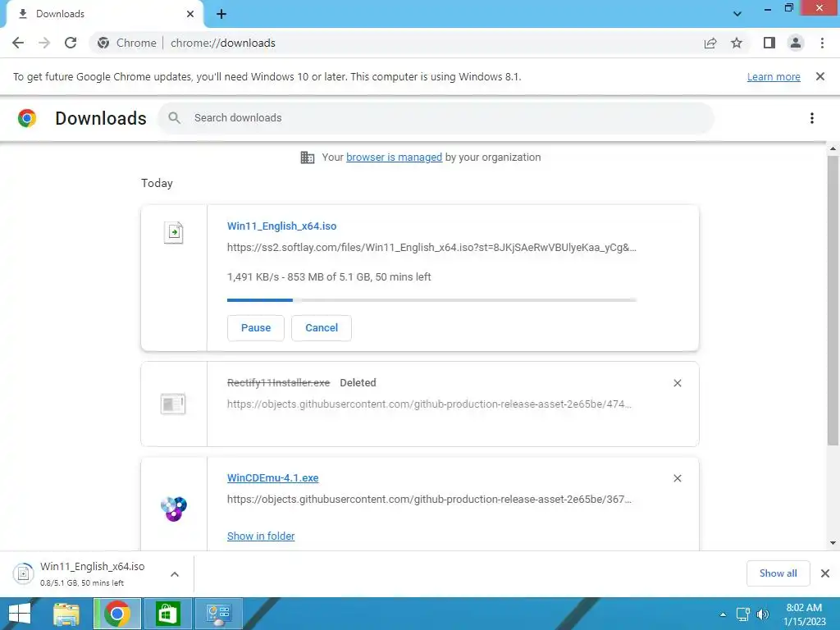The width and height of the screenshot is (840, 630).
Task: Click the vertical scrollbar thumb
Action: tap(833, 300)
